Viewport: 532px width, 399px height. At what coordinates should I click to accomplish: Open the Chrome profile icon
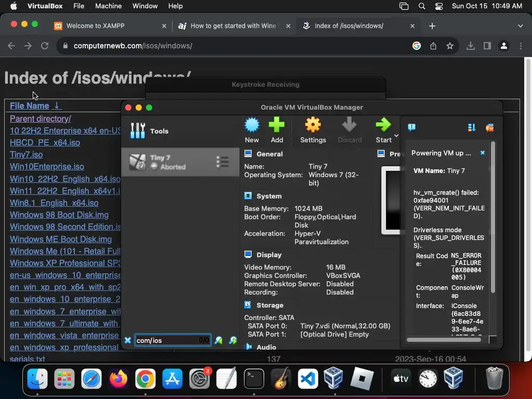(504, 46)
